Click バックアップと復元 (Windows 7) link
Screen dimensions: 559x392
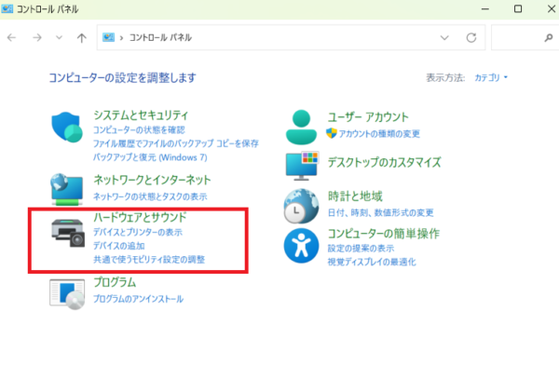(150, 157)
